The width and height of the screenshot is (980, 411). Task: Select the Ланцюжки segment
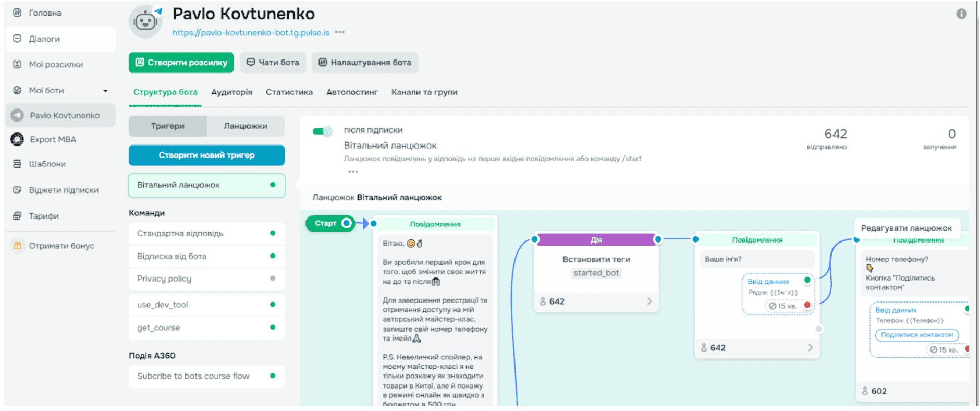click(246, 126)
